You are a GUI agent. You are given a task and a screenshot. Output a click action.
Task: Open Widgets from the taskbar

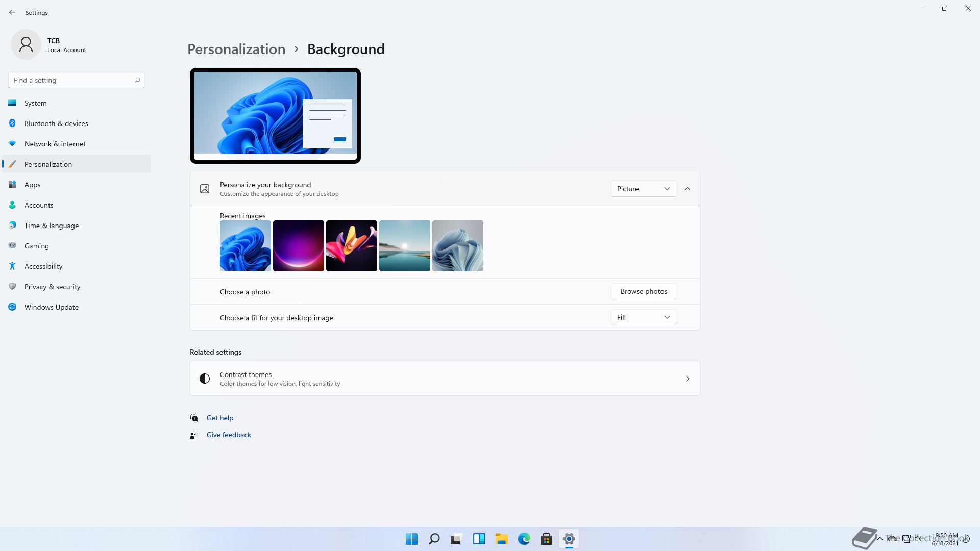(479, 539)
